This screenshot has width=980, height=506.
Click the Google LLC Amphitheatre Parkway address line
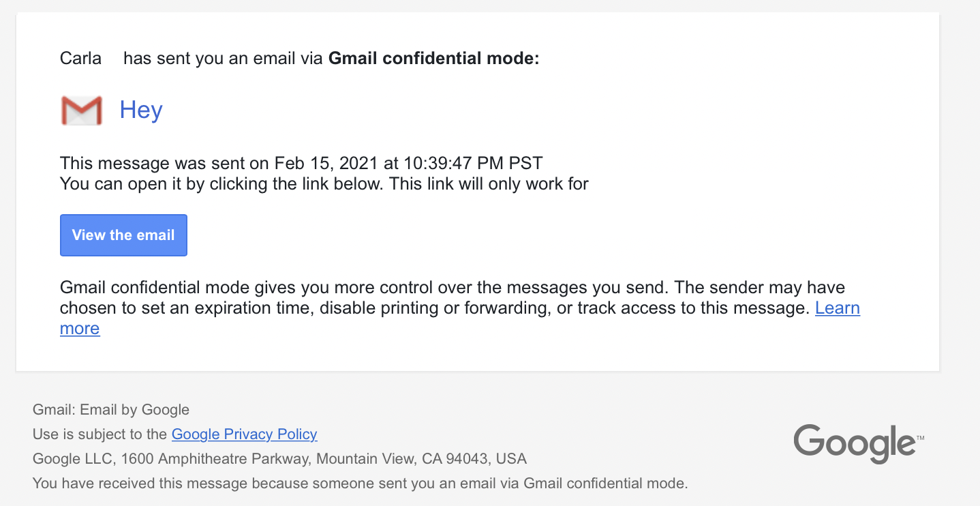point(279,459)
